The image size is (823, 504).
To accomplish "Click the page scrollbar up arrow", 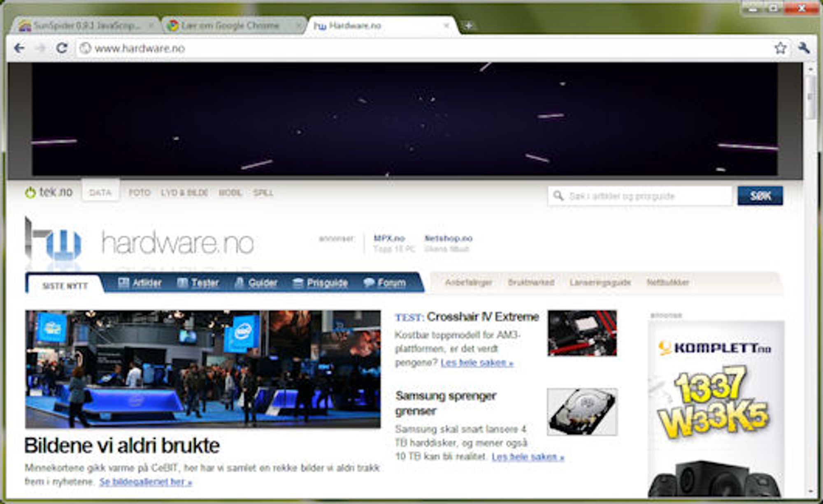I will point(810,68).
